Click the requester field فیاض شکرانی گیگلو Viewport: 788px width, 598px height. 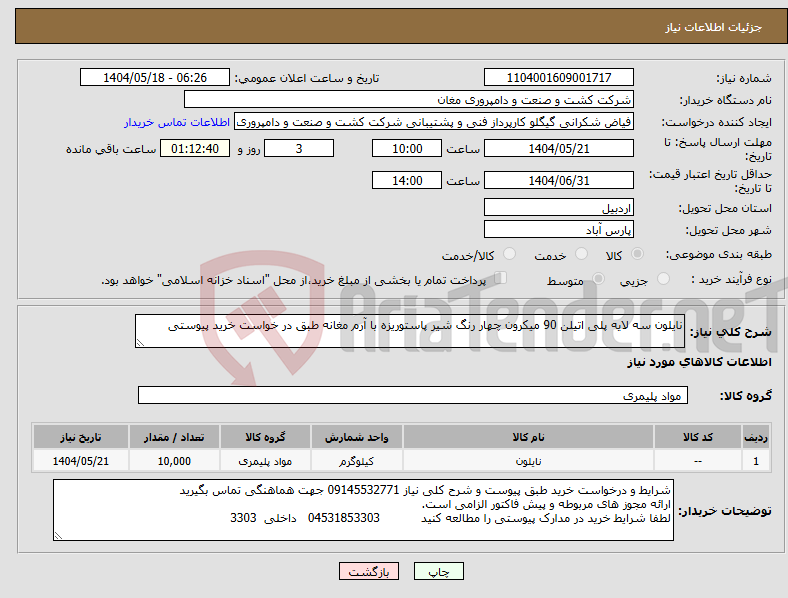[x=434, y=122]
